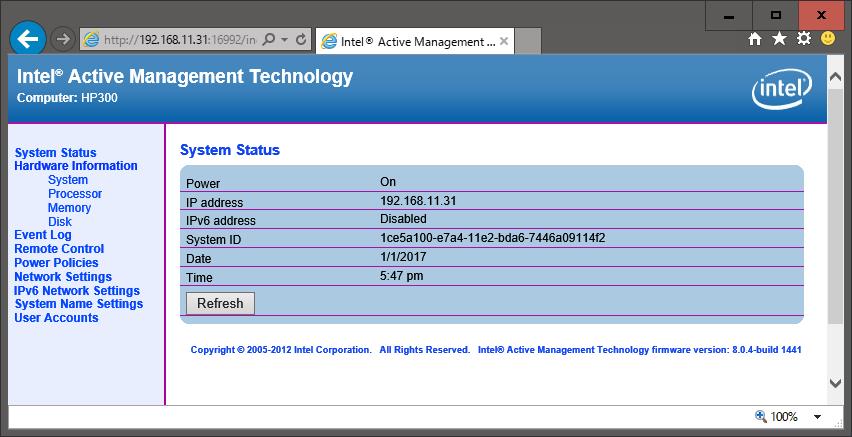Click the browser Forward arrow button

[63, 39]
